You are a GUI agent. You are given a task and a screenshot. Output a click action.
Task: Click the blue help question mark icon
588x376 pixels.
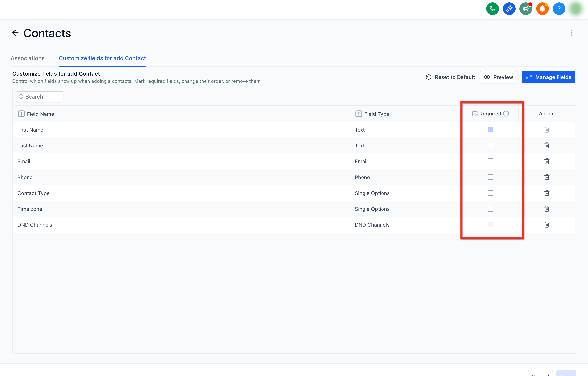point(559,9)
